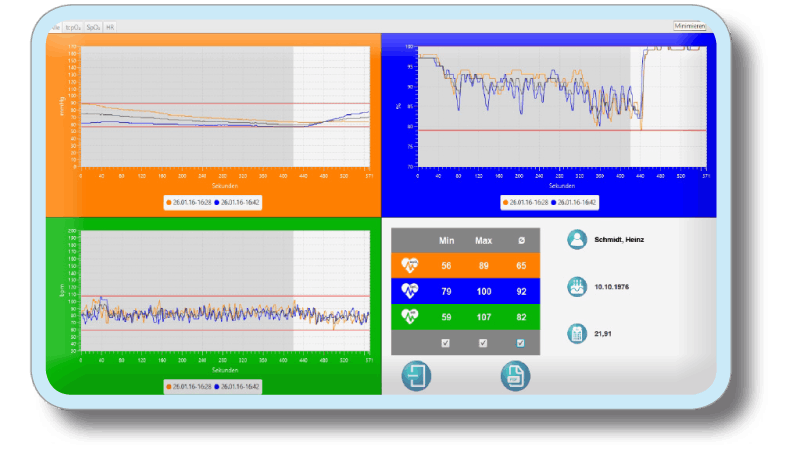
Task: Click the calculator icon beside 21,91
Action: (577, 333)
